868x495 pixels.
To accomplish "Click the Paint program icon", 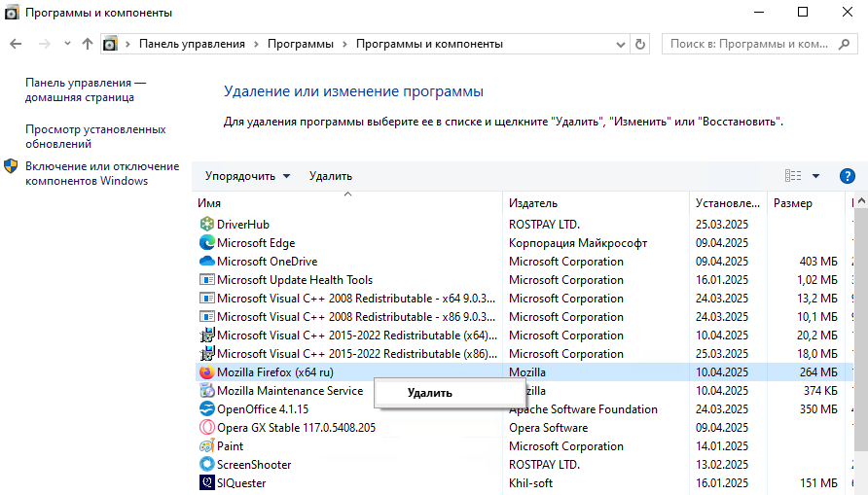I will click(x=206, y=445).
